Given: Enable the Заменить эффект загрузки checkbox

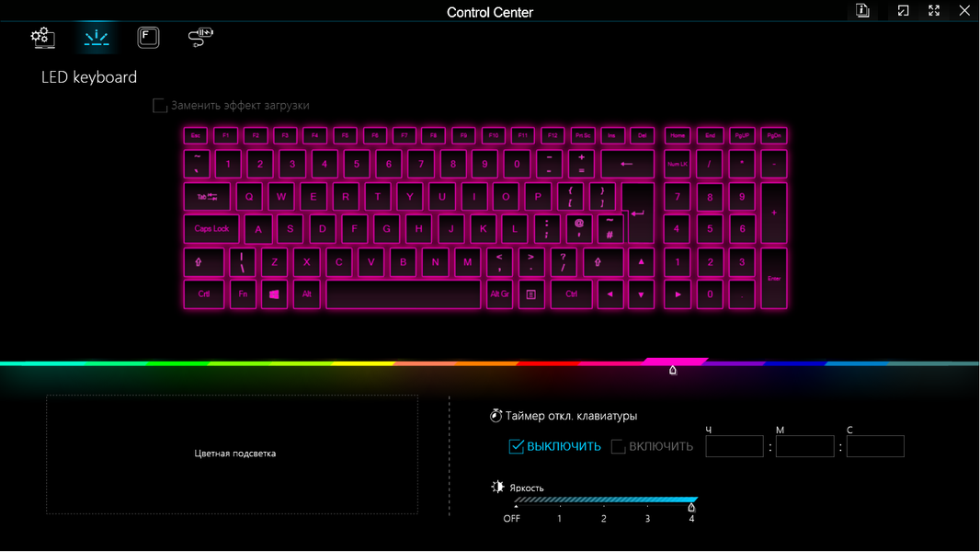Looking at the screenshot, I should click(x=160, y=106).
